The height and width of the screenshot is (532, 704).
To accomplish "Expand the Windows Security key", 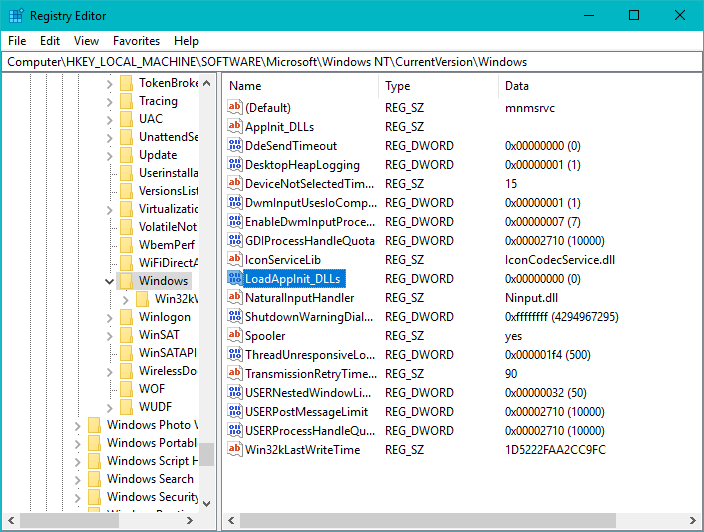I will tap(77, 497).
